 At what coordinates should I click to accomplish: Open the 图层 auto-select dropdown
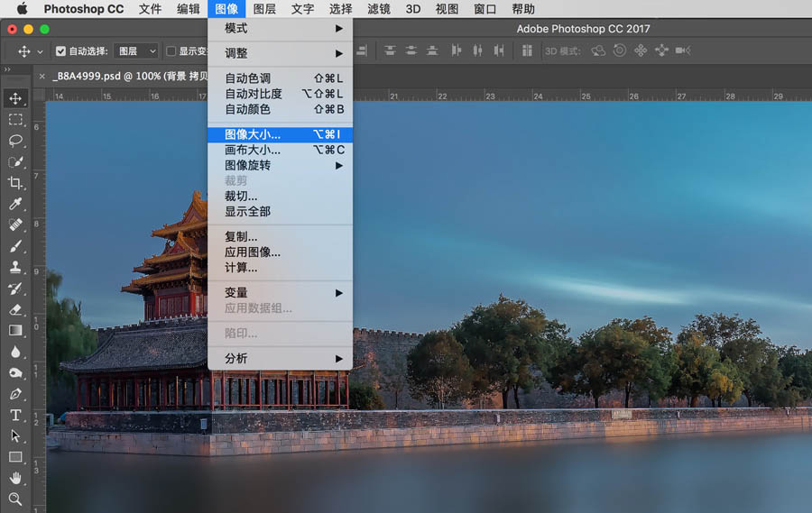click(135, 50)
